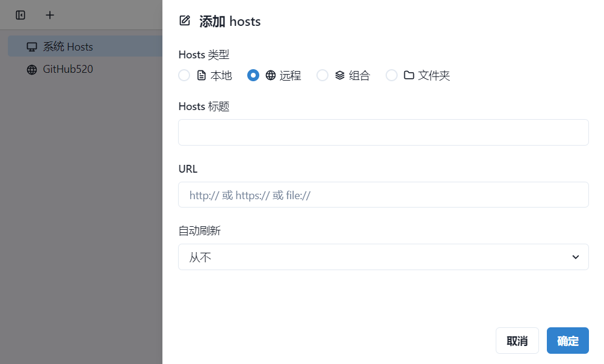Click the plus add hosts icon

pyautogui.click(x=50, y=15)
